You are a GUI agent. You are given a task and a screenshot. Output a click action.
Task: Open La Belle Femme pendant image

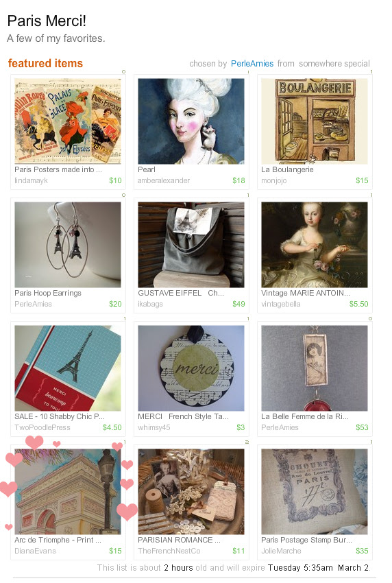(315, 368)
